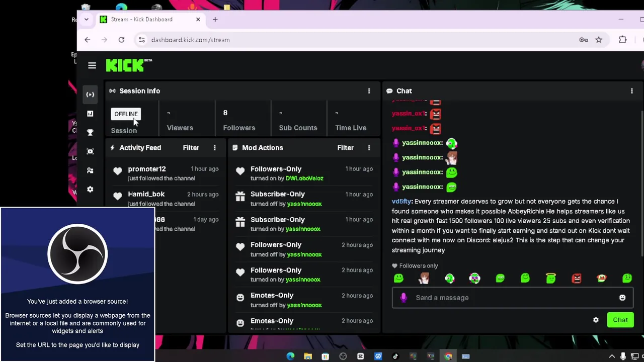
Task: Open File Explorer from the taskbar
Action: pyautogui.click(x=308, y=356)
